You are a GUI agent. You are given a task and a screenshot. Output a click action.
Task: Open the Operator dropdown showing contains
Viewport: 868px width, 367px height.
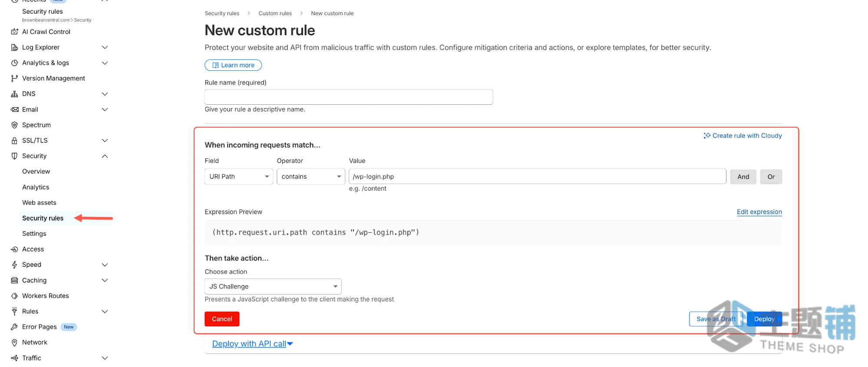pyautogui.click(x=311, y=177)
